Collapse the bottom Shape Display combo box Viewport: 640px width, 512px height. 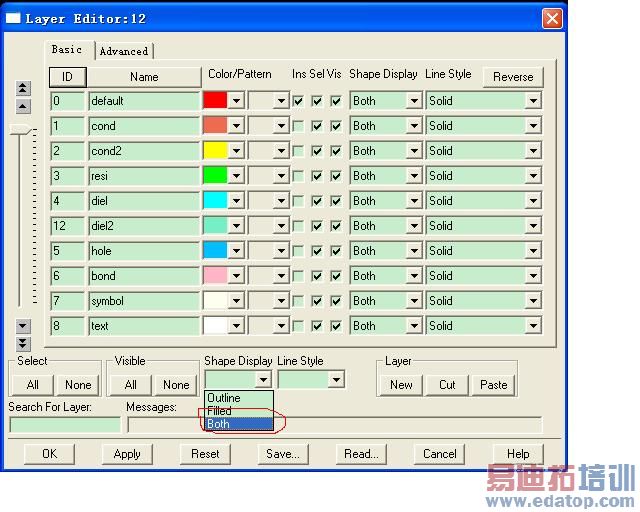tap(263, 380)
